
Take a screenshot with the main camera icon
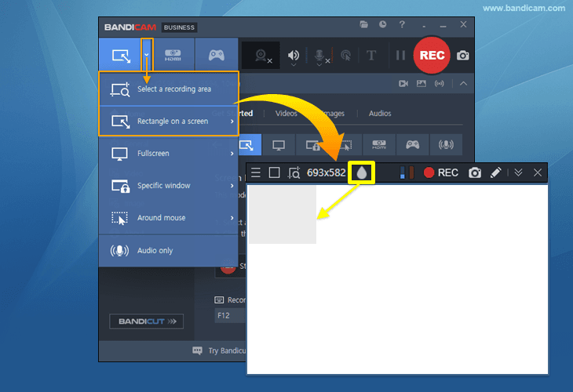[462, 56]
